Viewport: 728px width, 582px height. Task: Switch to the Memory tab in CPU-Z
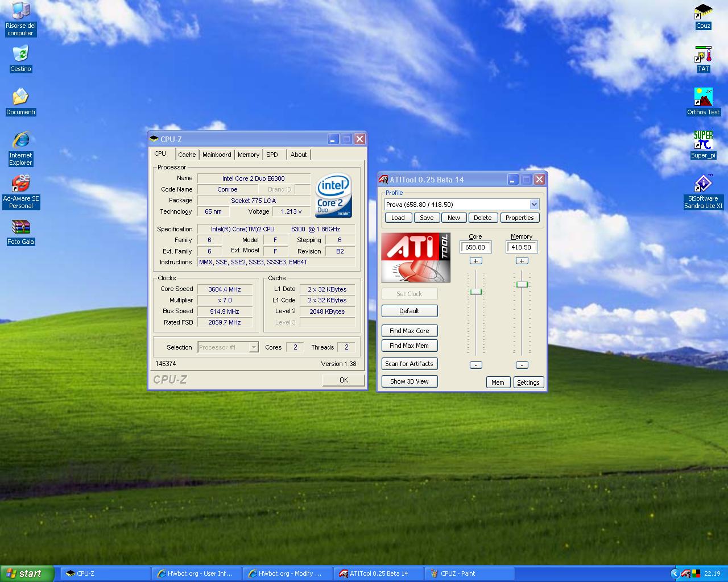coord(249,155)
